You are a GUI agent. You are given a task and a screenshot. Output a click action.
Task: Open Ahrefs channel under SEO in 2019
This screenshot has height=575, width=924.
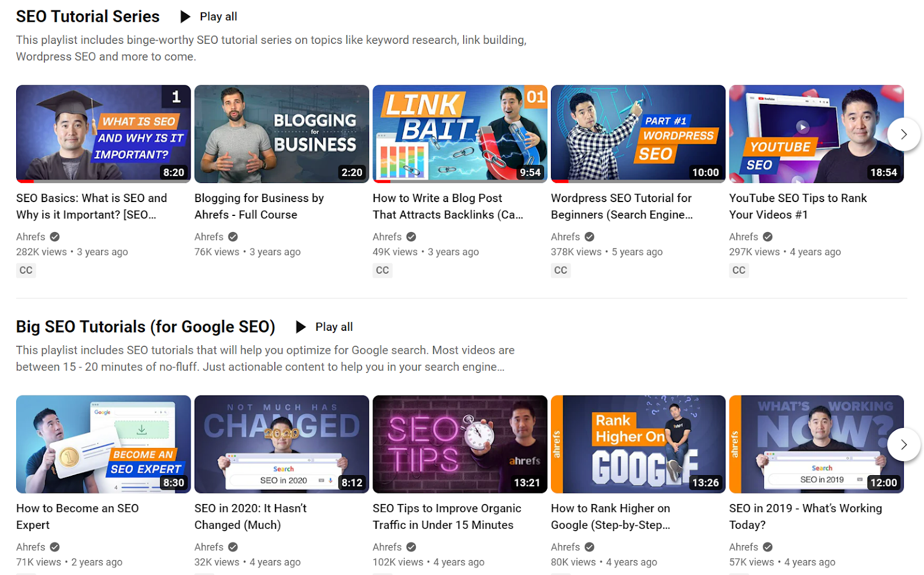pos(744,547)
